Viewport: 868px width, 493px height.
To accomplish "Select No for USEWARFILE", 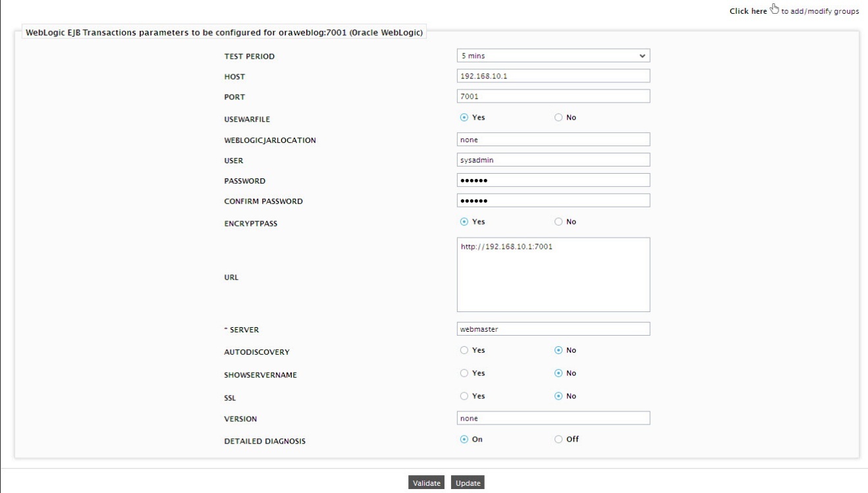I will click(558, 118).
